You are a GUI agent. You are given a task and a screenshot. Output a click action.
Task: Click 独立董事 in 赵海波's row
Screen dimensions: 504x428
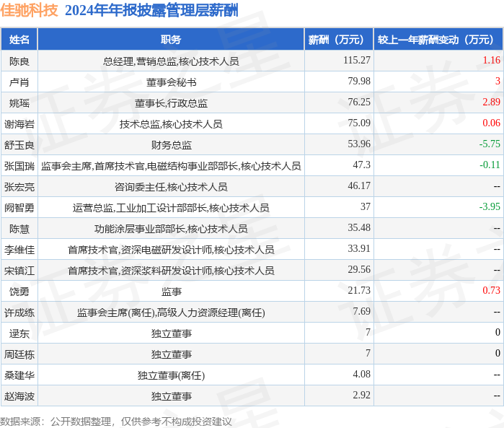171,396
